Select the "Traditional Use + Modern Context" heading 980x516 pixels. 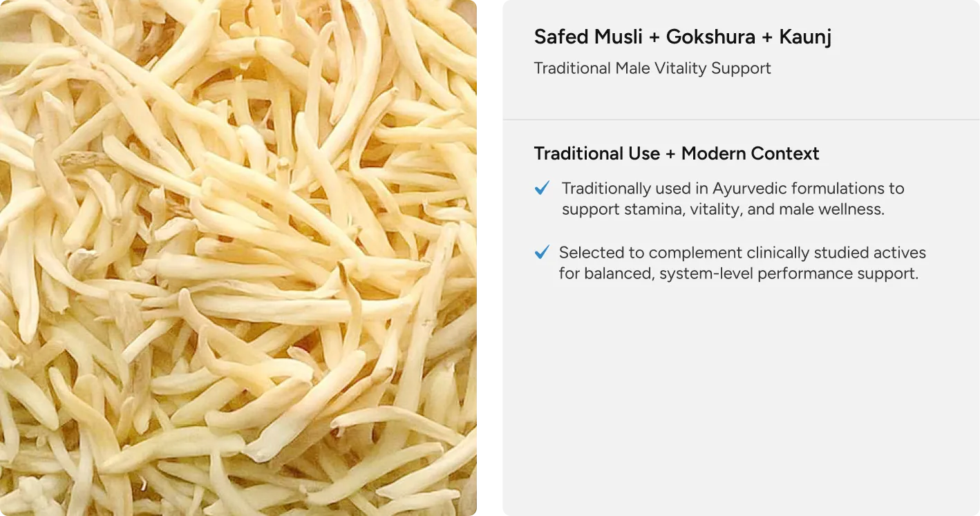(677, 153)
